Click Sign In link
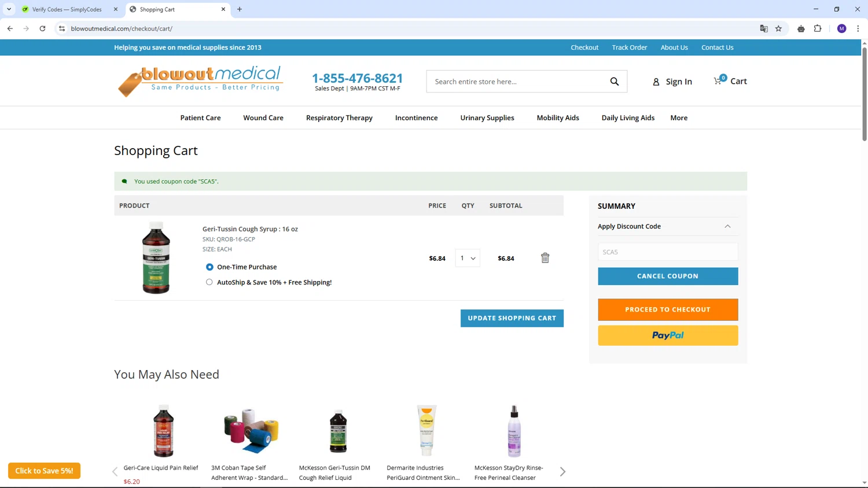Screen dimensions: 868x488 [679, 82]
